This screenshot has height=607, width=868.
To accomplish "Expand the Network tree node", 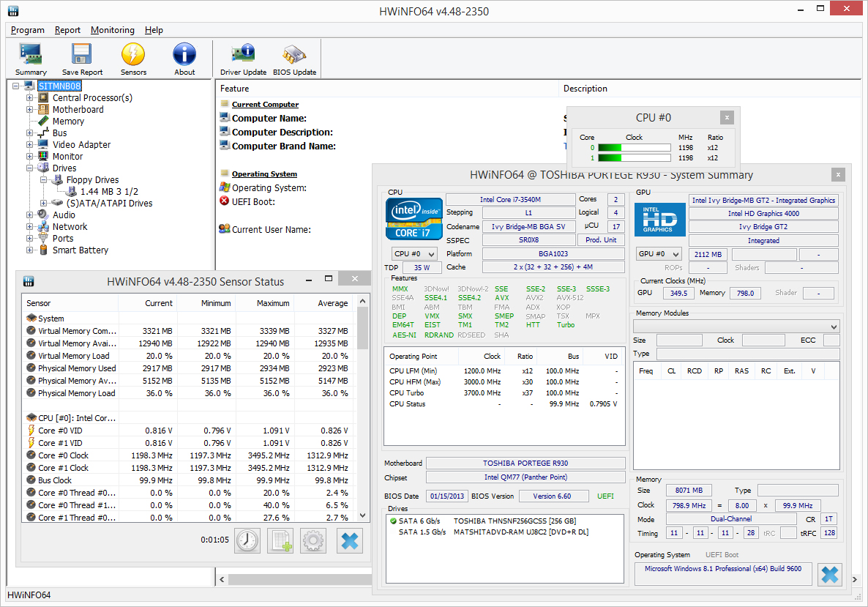I will [x=29, y=226].
